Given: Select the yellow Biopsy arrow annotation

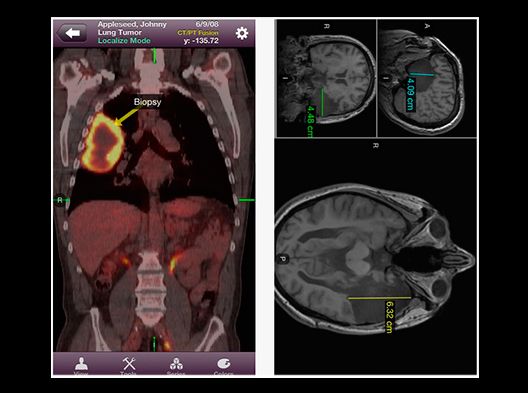Looking at the screenshot, I should (124, 118).
